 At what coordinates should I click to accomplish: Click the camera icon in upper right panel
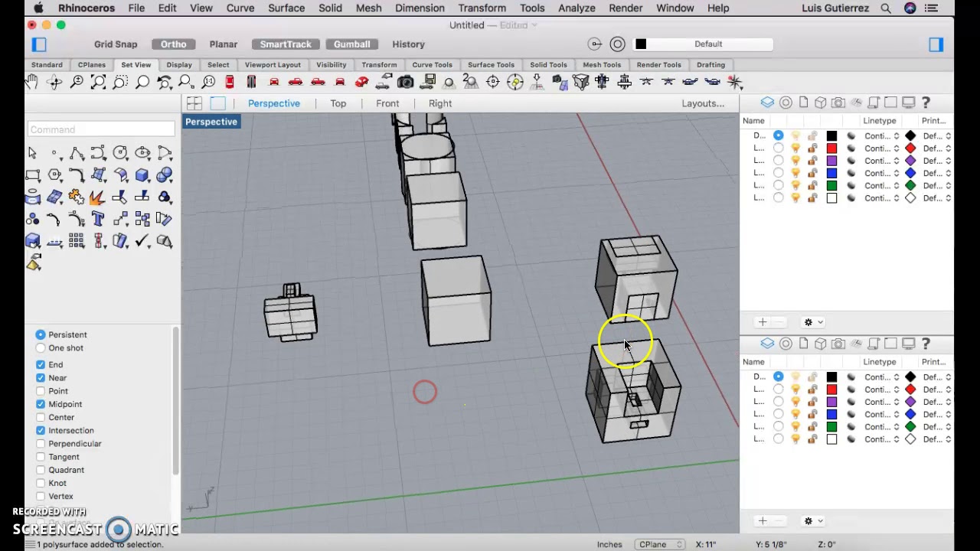coord(838,103)
